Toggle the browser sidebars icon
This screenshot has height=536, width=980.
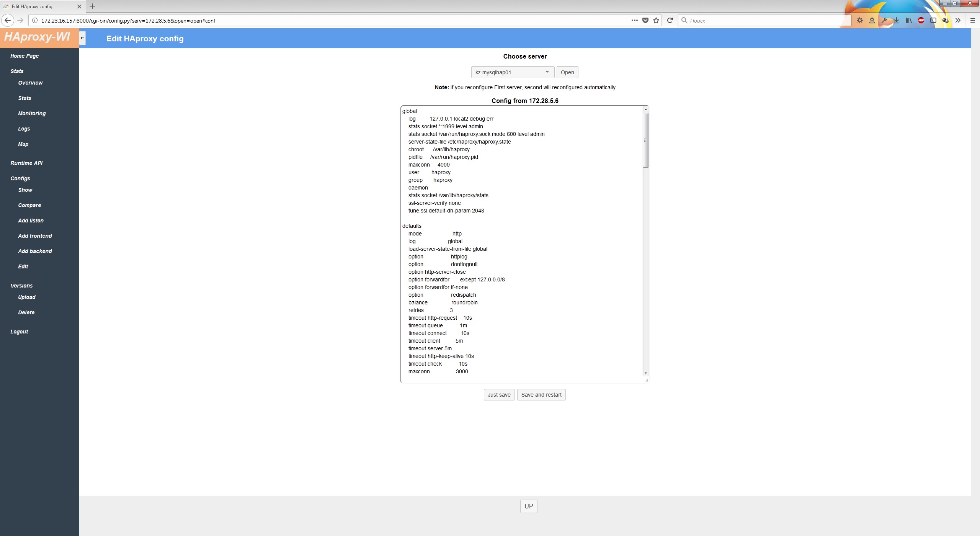click(933, 20)
